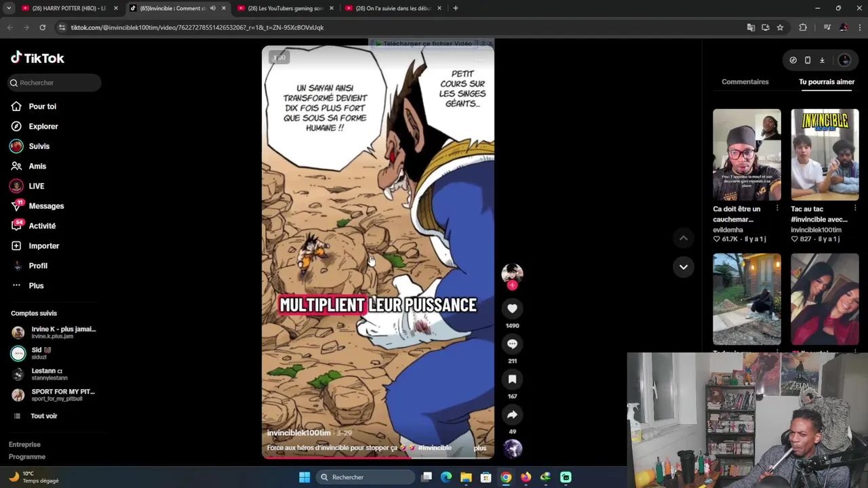Expand caption with plus link
The height and width of the screenshot is (488, 868).
pos(480,448)
